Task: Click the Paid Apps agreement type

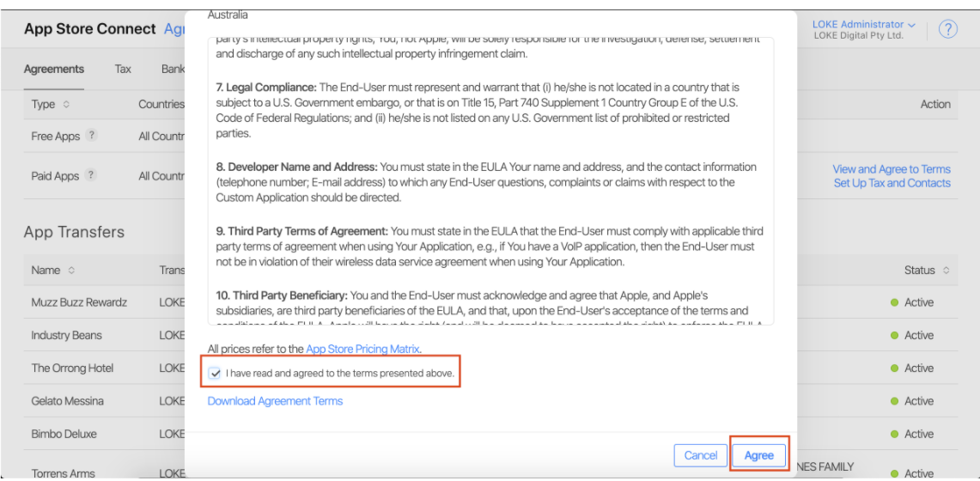Action: [55, 176]
